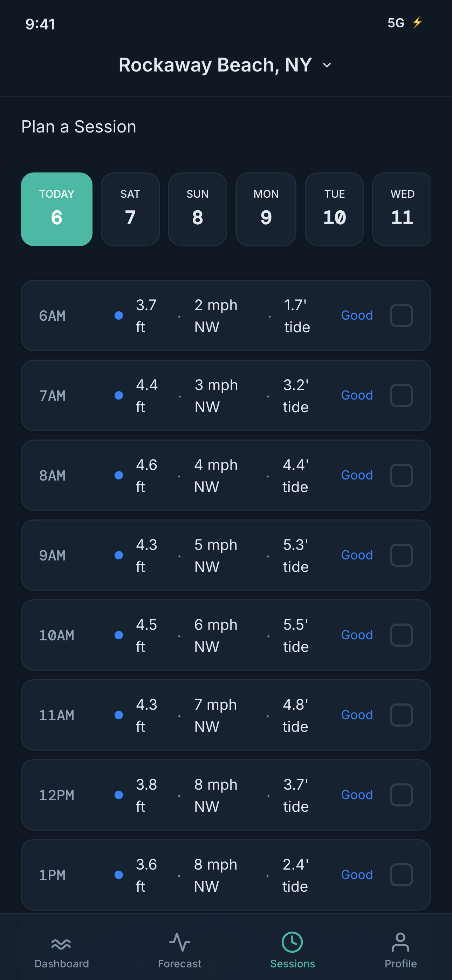Choose the MON 9 date
The image size is (452, 980).
(x=266, y=209)
